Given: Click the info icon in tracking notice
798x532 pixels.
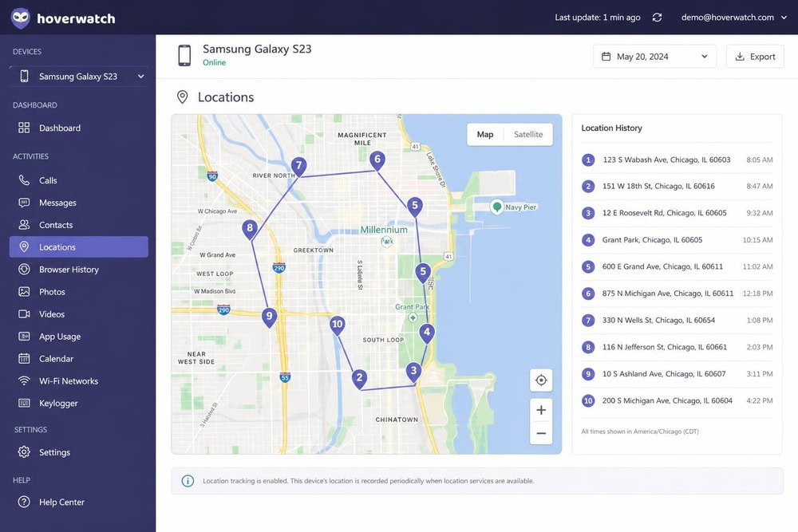Looking at the screenshot, I should pyautogui.click(x=188, y=481).
